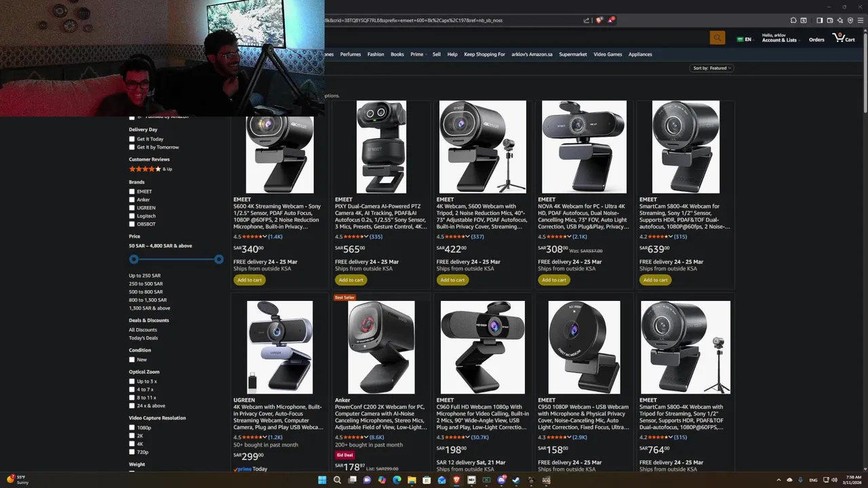
Task: Check the Anker brand checkbox
Action: tap(132, 200)
